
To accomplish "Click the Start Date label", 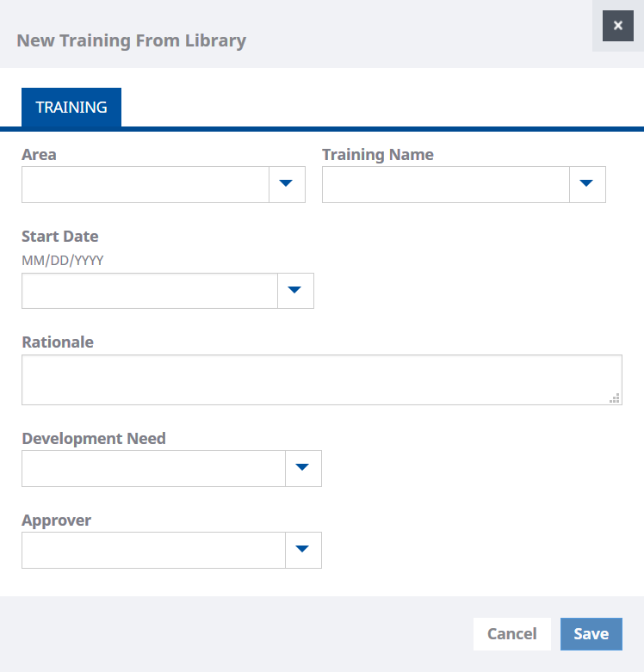I will click(60, 236).
